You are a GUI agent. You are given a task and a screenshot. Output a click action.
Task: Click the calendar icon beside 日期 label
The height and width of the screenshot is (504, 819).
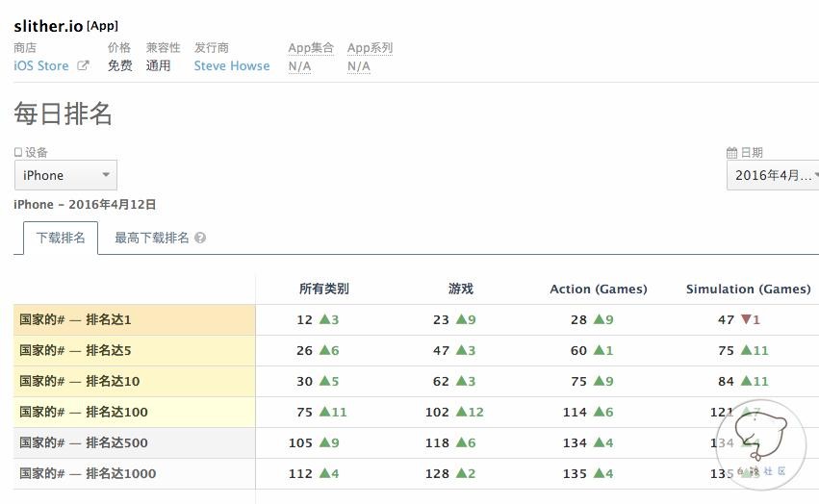[731, 152]
